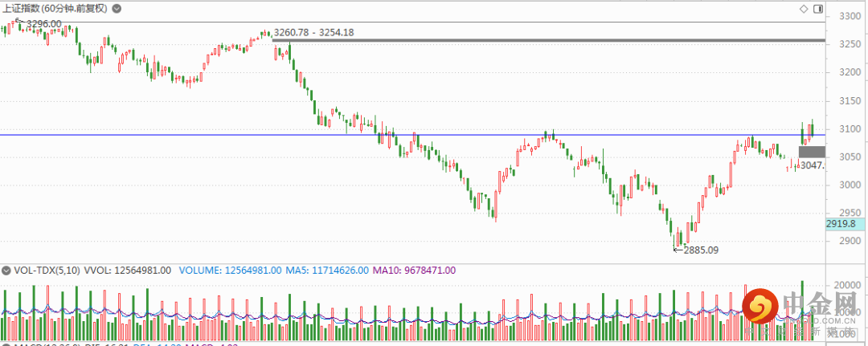Click the gray gap band below 3260.78
The image size is (868, 346).
548,40
